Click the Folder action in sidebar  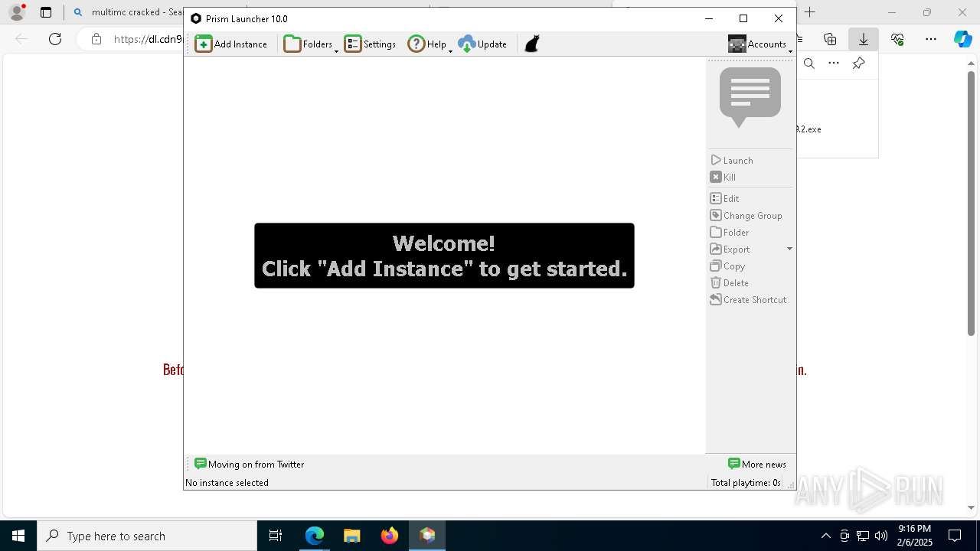click(x=729, y=232)
